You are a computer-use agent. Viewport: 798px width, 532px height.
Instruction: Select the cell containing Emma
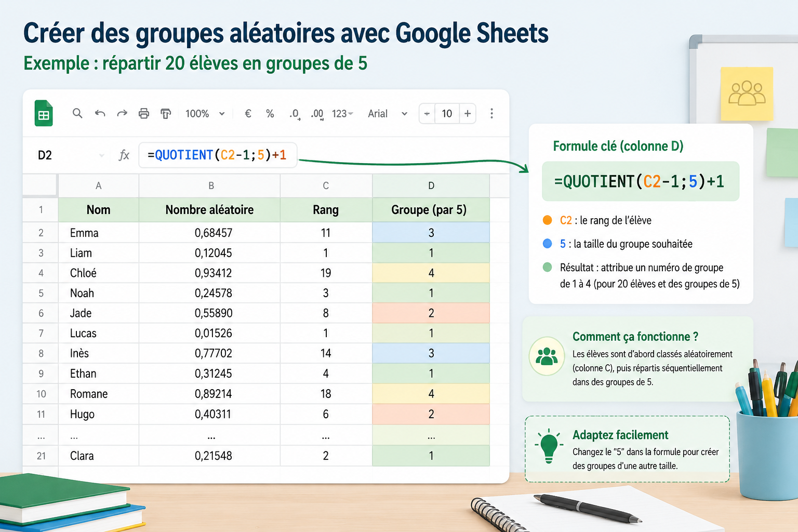click(x=98, y=233)
